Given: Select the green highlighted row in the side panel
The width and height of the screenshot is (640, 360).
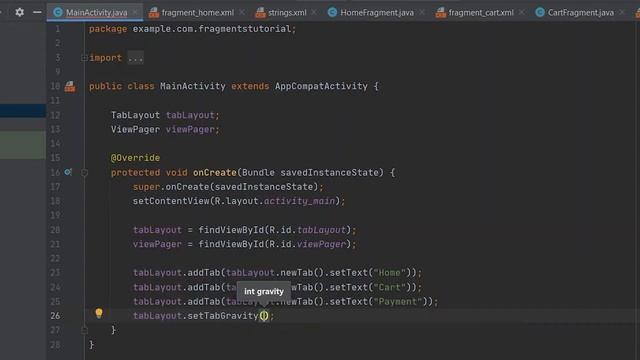Looking at the screenshot, I should click(23, 145).
